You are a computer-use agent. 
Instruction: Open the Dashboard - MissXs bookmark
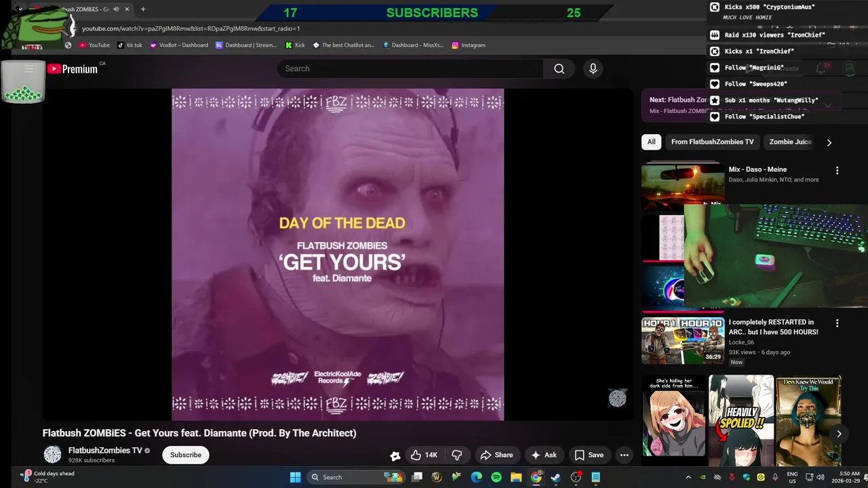tap(413, 45)
